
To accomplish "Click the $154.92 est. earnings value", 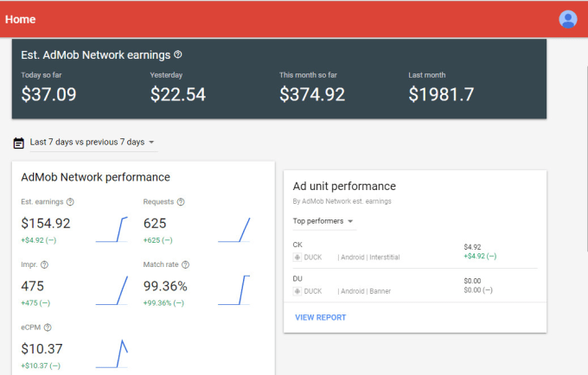I will coord(46,224).
